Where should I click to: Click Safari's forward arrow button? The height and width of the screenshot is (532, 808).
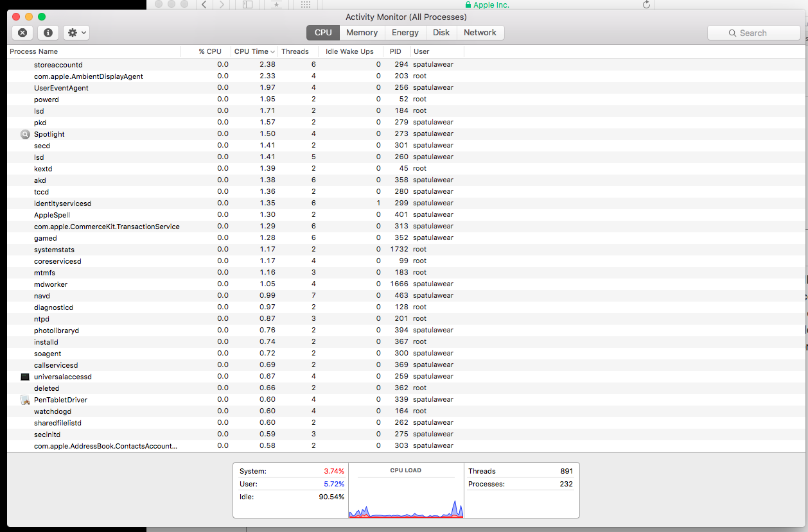[222, 4]
